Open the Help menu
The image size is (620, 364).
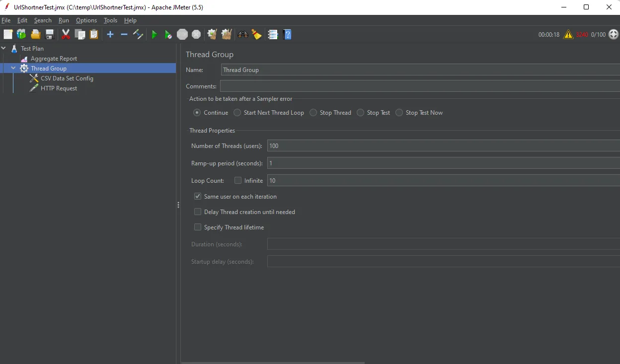point(130,20)
